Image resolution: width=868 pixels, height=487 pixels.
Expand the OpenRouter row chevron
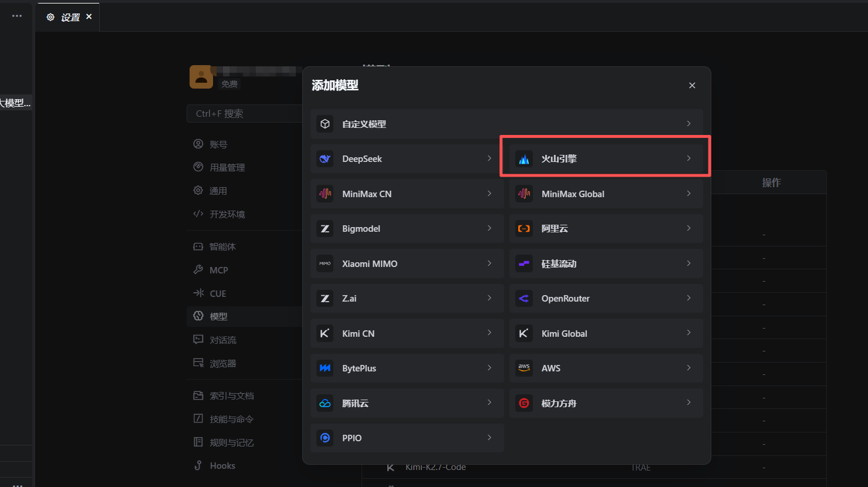click(688, 298)
